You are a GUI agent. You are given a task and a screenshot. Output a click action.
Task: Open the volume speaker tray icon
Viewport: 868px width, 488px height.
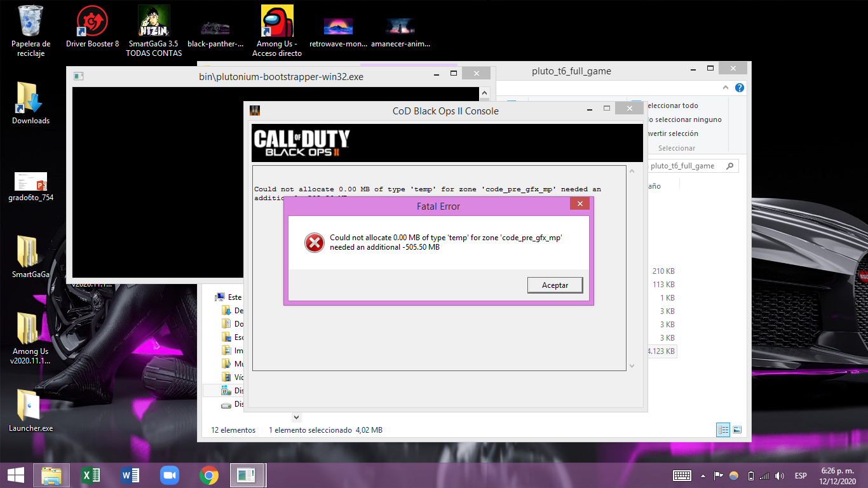click(780, 475)
